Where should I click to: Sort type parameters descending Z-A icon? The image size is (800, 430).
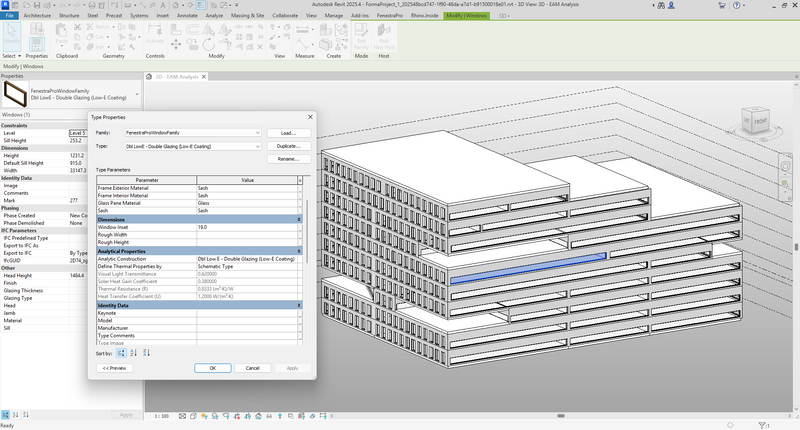[x=146, y=353]
